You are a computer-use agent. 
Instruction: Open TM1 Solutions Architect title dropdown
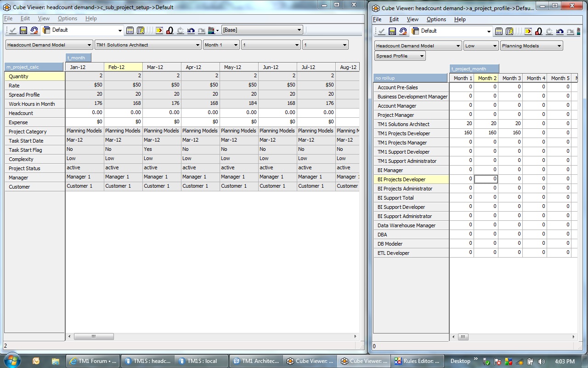click(148, 45)
